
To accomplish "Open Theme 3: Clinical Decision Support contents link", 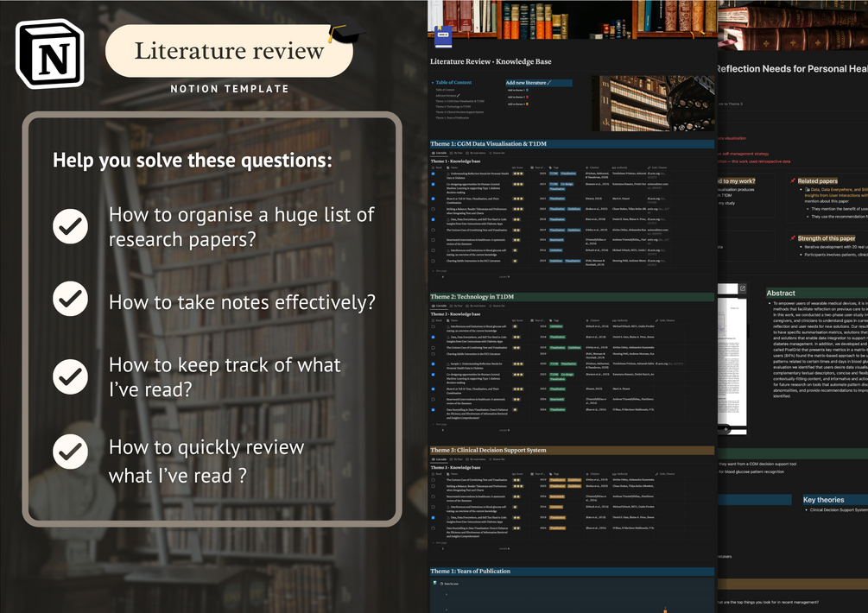I will pos(459,111).
